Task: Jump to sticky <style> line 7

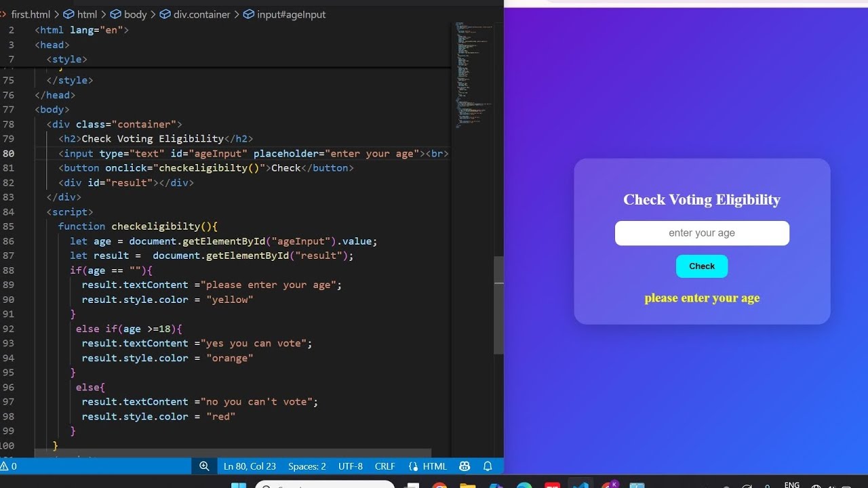Action: (x=66, y=60)
